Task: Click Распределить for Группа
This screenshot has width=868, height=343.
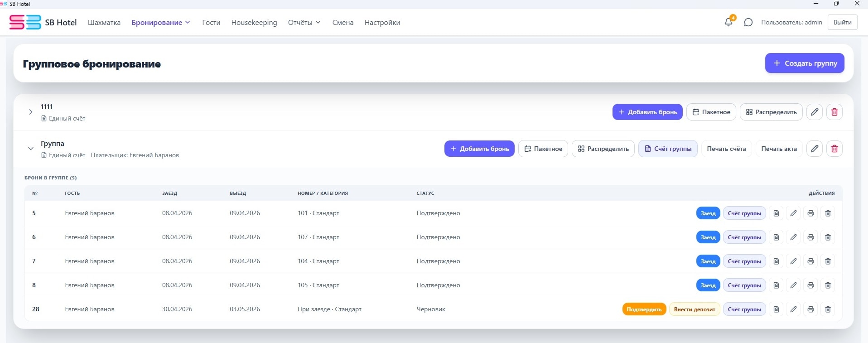Action: coord(603,149)
